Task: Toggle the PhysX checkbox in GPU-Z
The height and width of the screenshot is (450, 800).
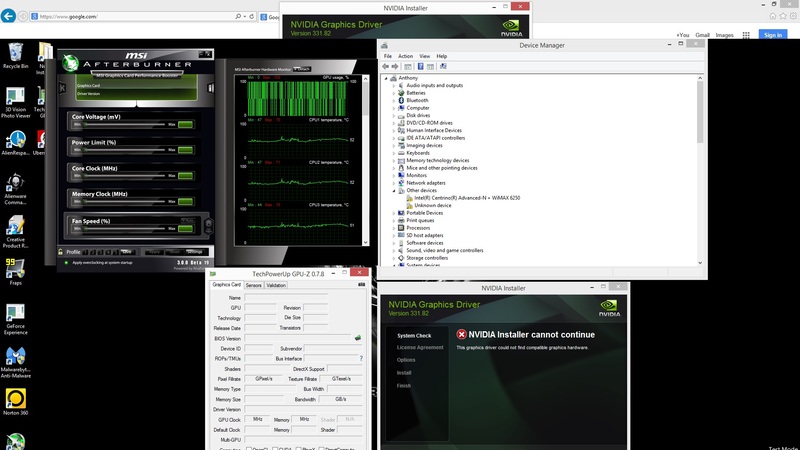Action: coord(298,448)
